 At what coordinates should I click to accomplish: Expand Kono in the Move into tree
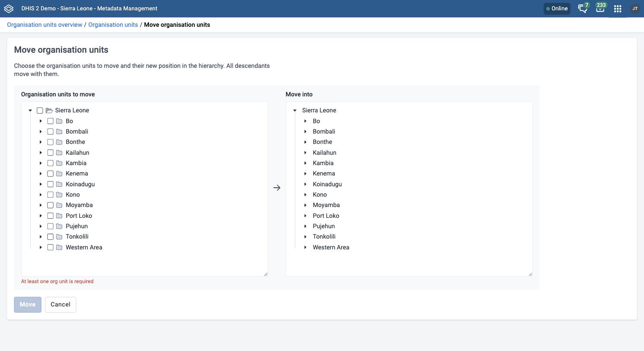(305, 195)
